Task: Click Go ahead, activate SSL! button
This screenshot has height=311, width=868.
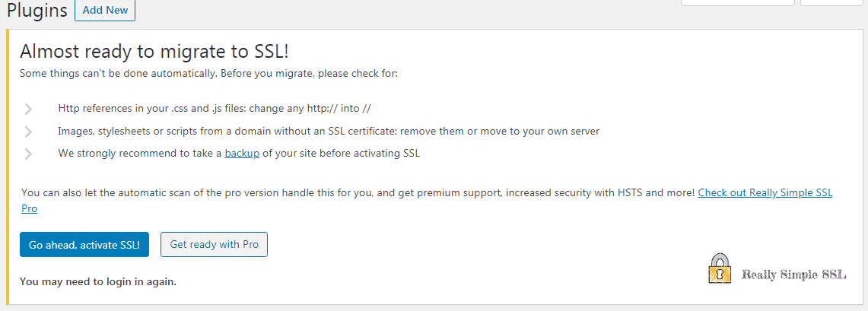Action: coord(84,245)
